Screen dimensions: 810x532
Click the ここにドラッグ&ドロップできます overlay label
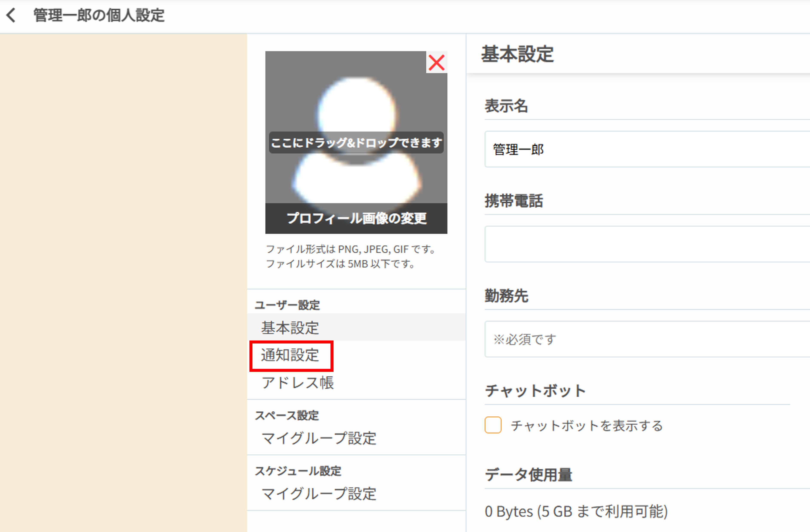pyautogui.click(x=356, y=143)
